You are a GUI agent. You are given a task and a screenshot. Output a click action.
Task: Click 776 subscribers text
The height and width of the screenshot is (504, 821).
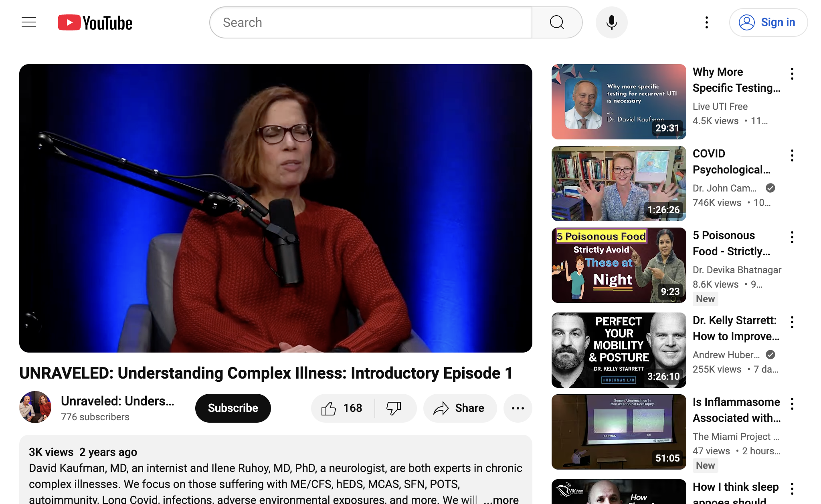tap(95, 417)
